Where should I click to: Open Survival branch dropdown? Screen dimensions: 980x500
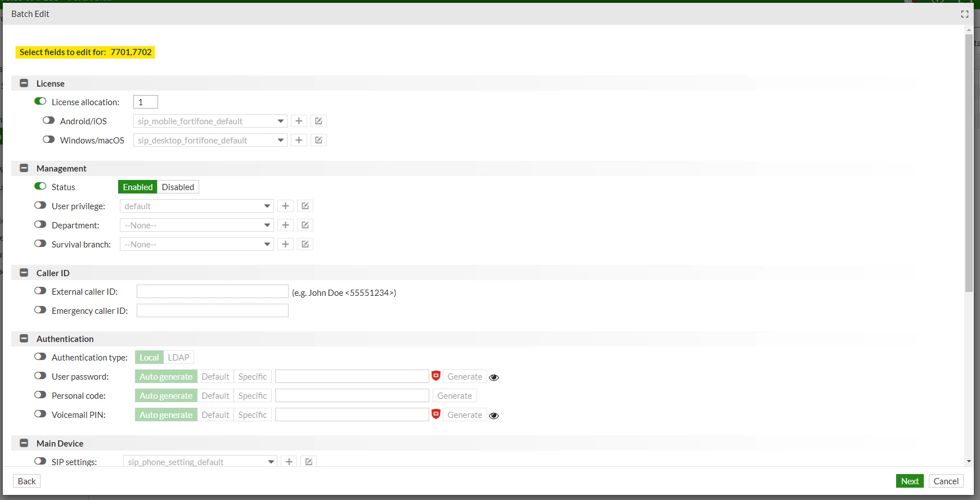pyautogui.click(x=197, y=244)
